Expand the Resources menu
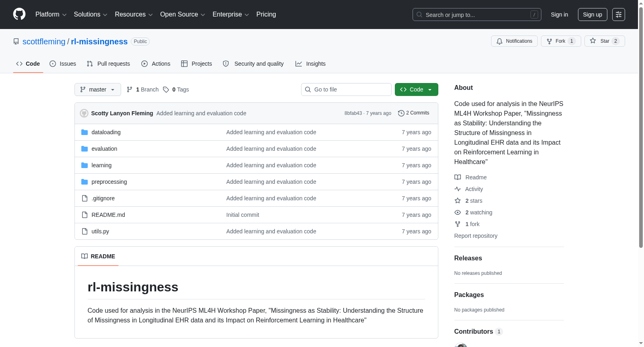 tap(134, 15)
